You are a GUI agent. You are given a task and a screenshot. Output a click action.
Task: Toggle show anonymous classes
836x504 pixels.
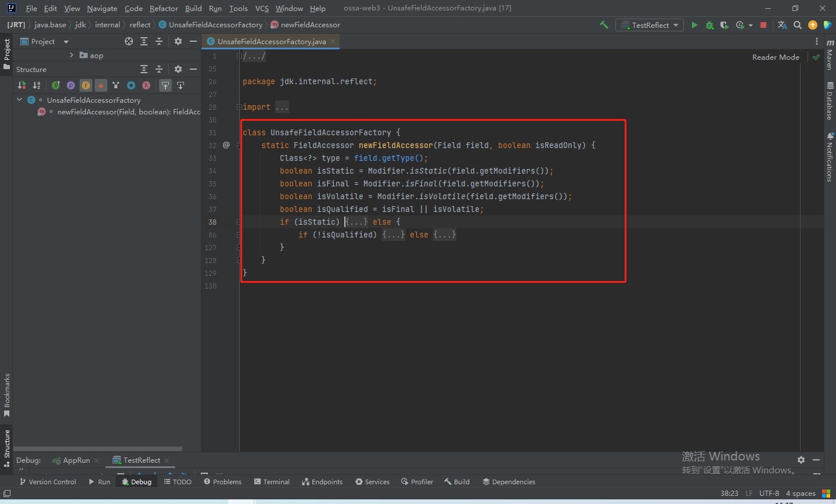(131, 85)
